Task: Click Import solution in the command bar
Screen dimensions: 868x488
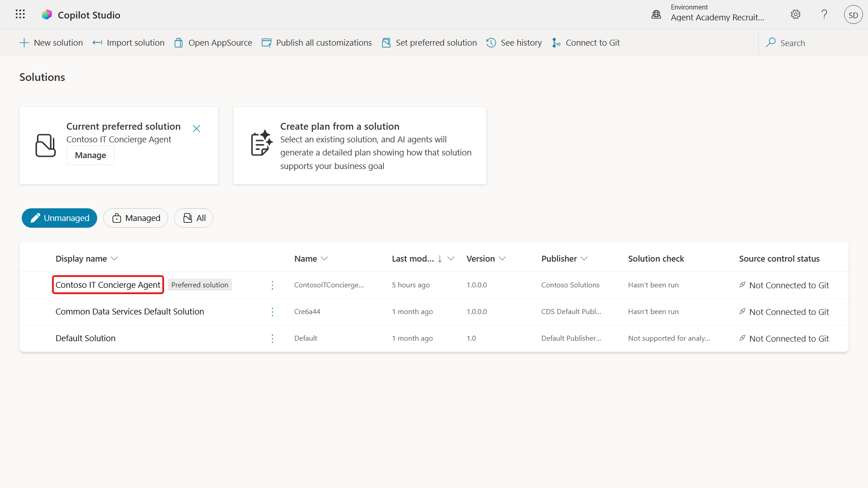Action: pos(128,42)
